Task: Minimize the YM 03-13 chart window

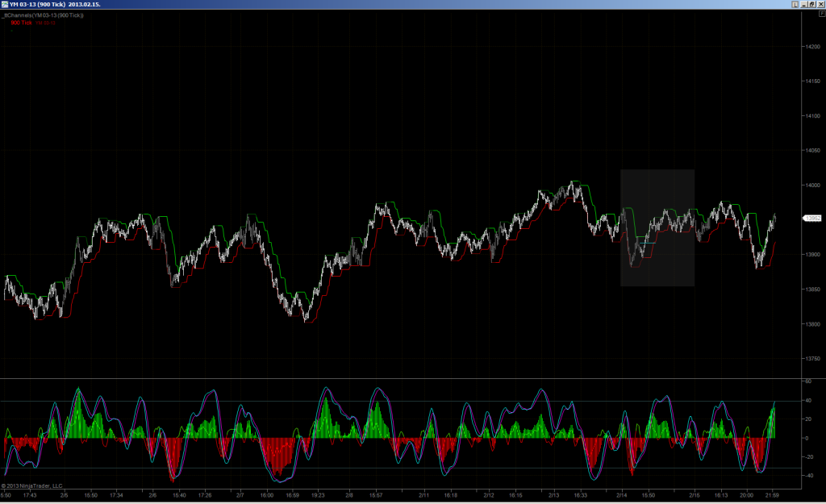Action: click(x=804, y=4)
